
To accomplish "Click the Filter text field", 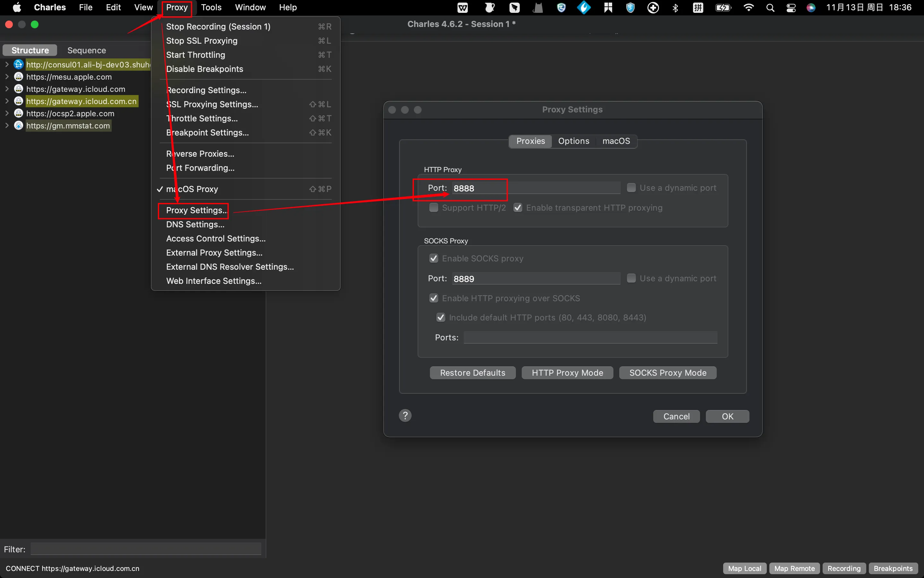I will [x=146, y=549].
